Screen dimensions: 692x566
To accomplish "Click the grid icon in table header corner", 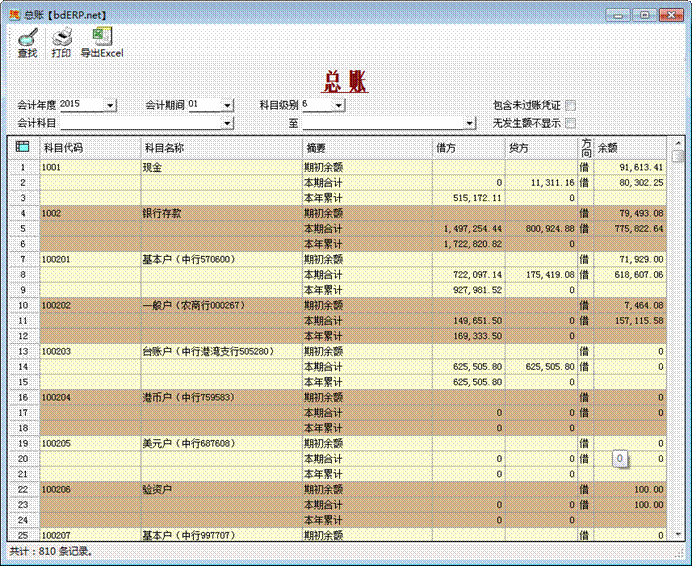I will pos(22,148).
